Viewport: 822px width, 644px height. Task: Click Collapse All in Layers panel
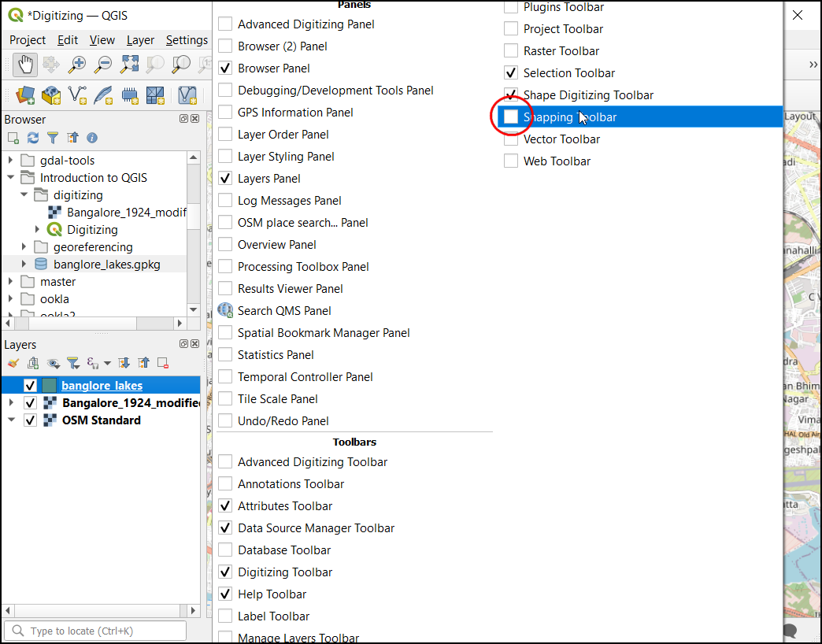[143, 363]
